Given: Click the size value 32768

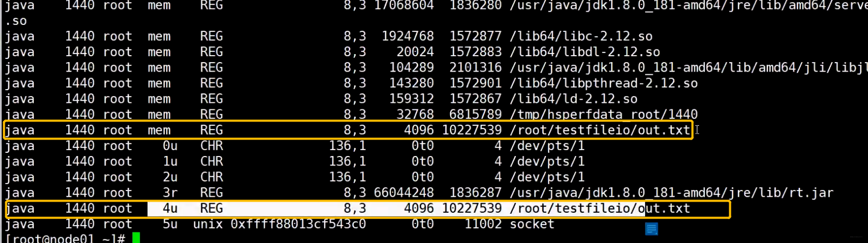Looking at the screenshot, I should 415,115.
